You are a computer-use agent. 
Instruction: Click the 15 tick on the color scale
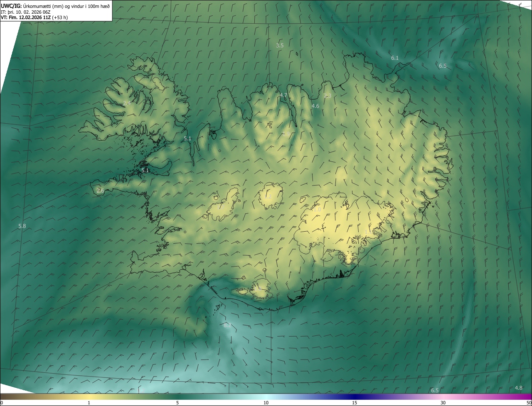point(355,403)
